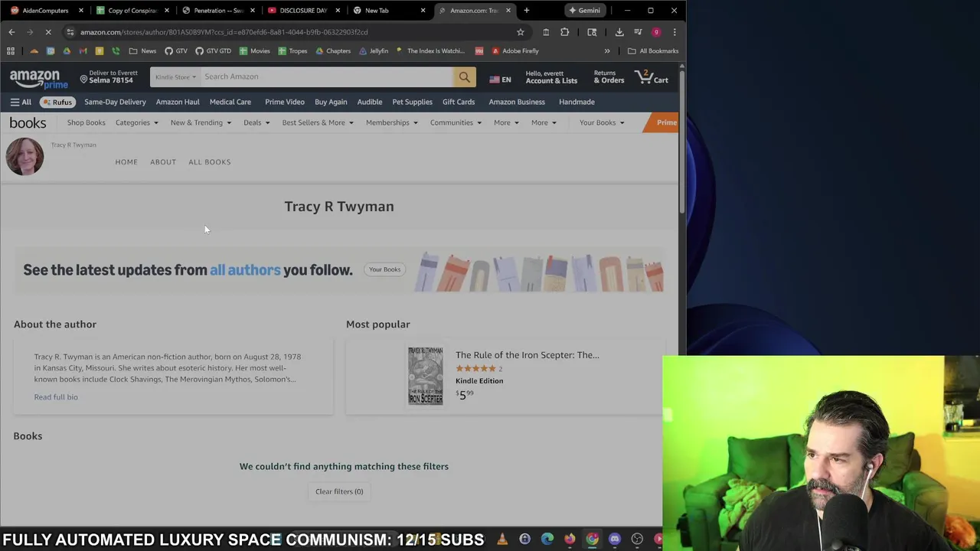
Task: Open OBS Studio from the taskbar
Action: pos(637,540)
